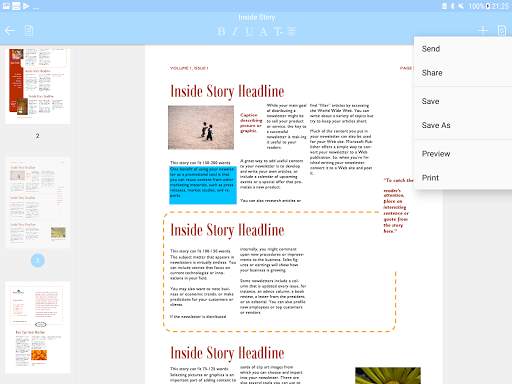Select the photo of children on sand

pyautogui.click(x=201, y=127)
